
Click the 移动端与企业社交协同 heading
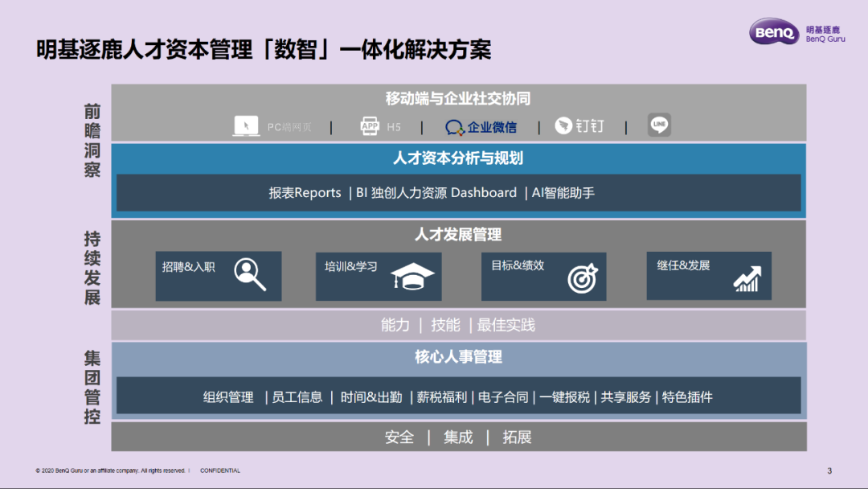(x=458, y=99)
